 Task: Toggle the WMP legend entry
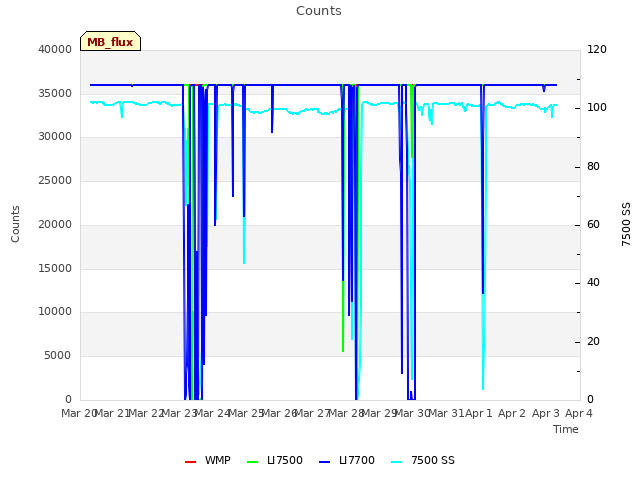(208, 460)
